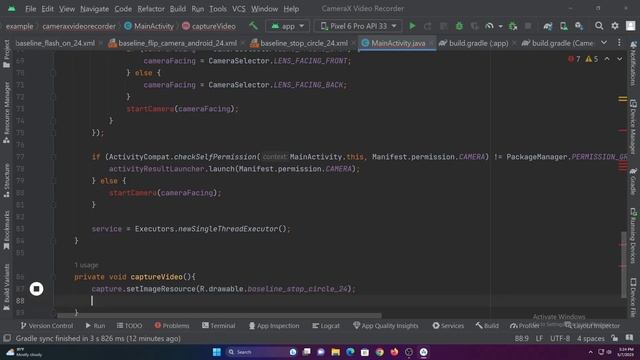The image size is (640, 360).
Task: Open the Services tool window
Action: tap(448, 326)
